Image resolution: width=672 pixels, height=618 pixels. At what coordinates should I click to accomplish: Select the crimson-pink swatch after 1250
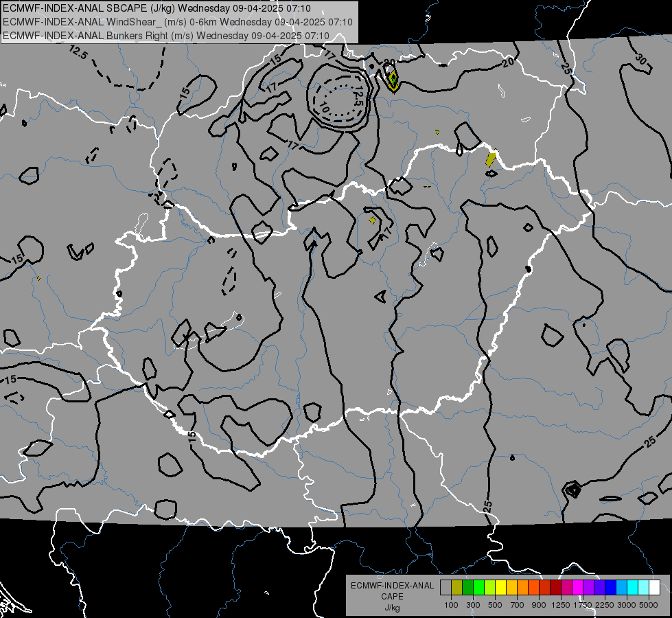[566, 588]
